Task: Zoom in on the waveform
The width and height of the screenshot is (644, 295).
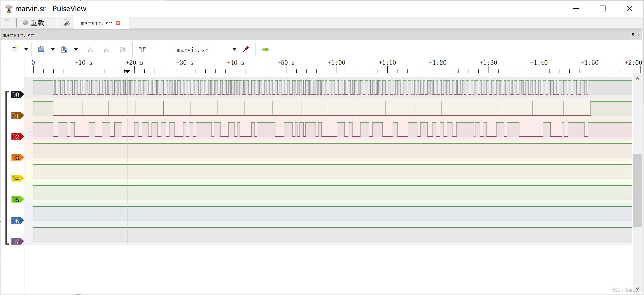Action: point(91,49)
